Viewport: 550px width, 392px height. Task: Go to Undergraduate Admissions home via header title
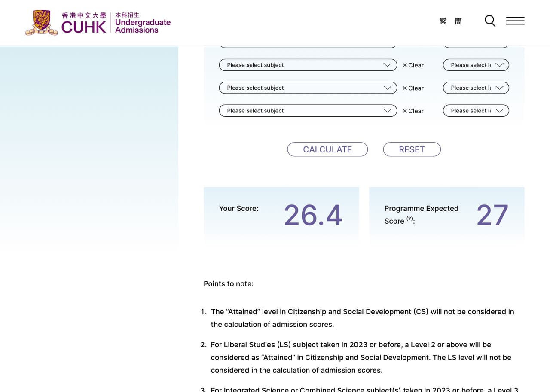(143, 23)
